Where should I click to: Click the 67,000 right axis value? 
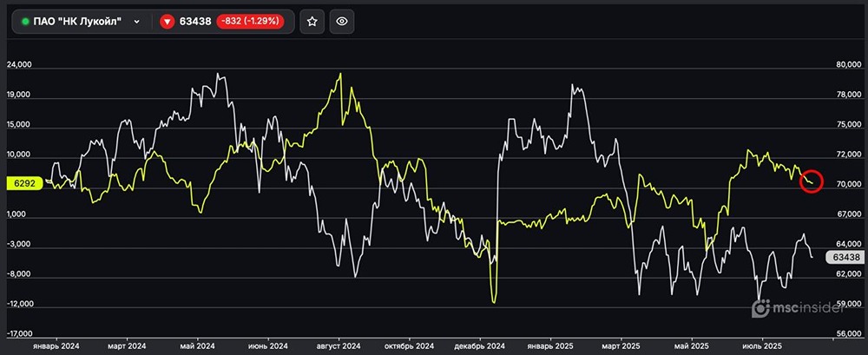pos(848,214)
